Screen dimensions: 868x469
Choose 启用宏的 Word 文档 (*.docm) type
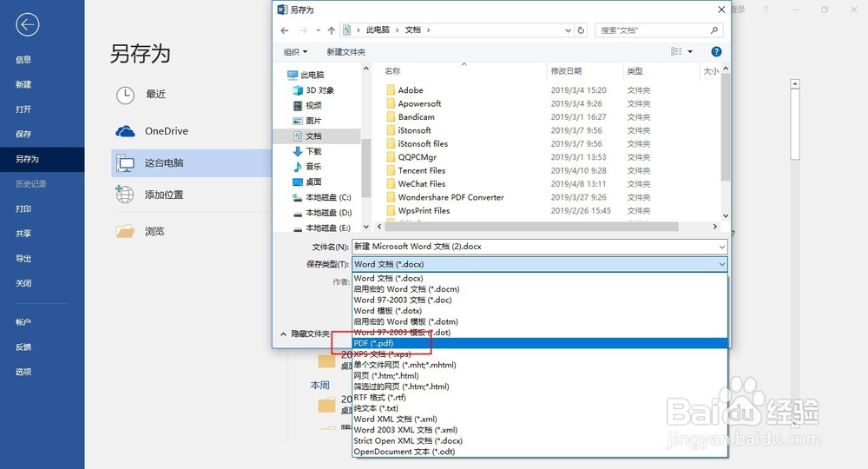[x=540, y=289]
